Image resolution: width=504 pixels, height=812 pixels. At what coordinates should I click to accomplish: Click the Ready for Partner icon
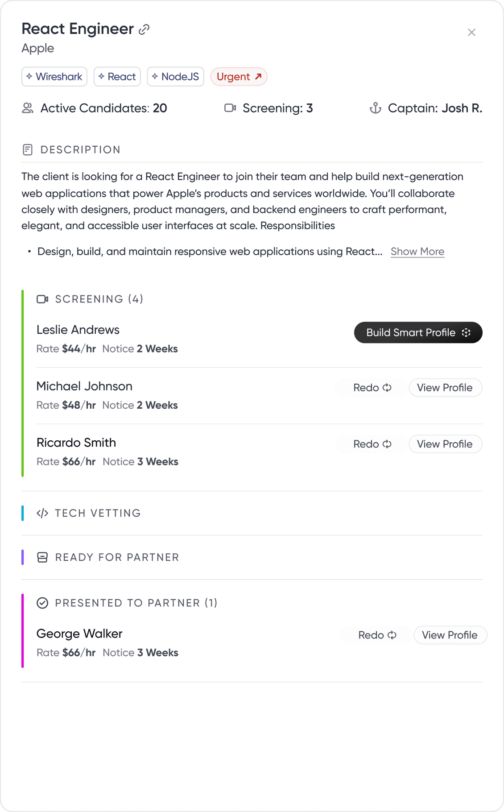click(x=42, y=558)
